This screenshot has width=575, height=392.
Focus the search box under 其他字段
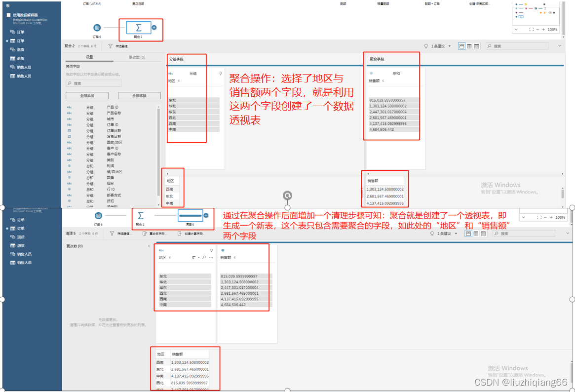pyautogui.click(x=93, y=83)
